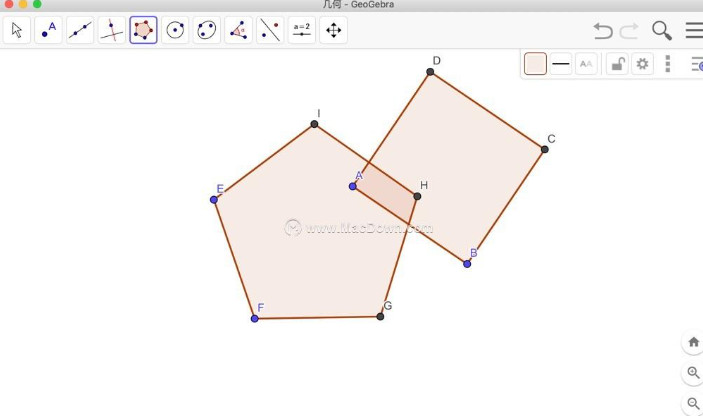
Task: Select point F of the pentagon
Action: tap(255, 319)
